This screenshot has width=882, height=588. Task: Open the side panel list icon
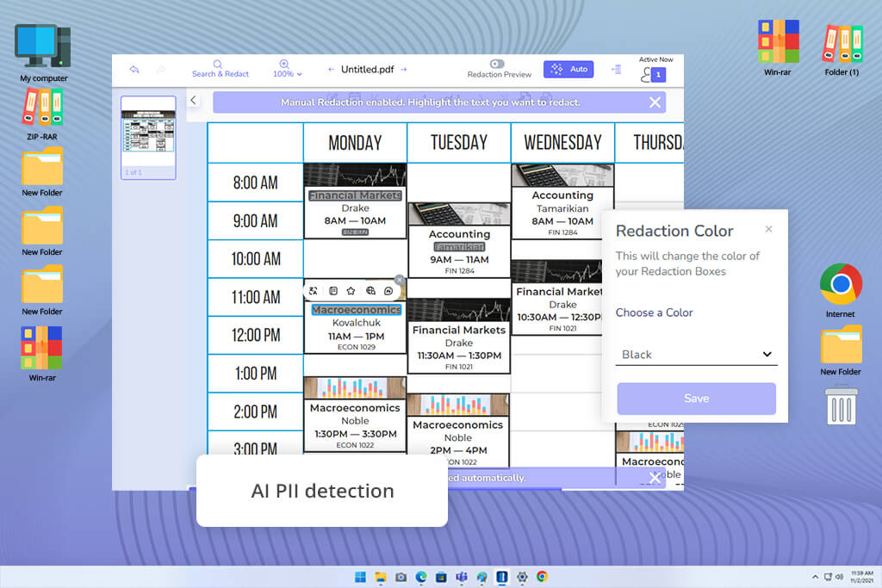tap(617, 69)
